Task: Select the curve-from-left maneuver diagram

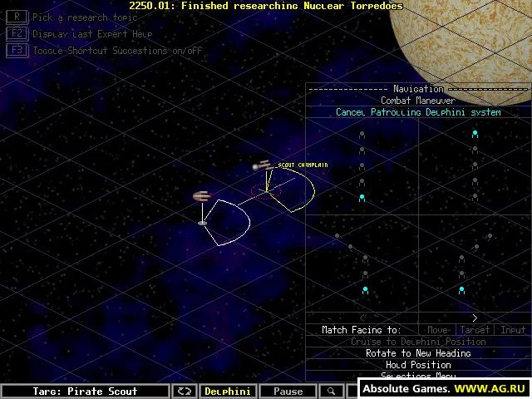Action: [362, 264]
